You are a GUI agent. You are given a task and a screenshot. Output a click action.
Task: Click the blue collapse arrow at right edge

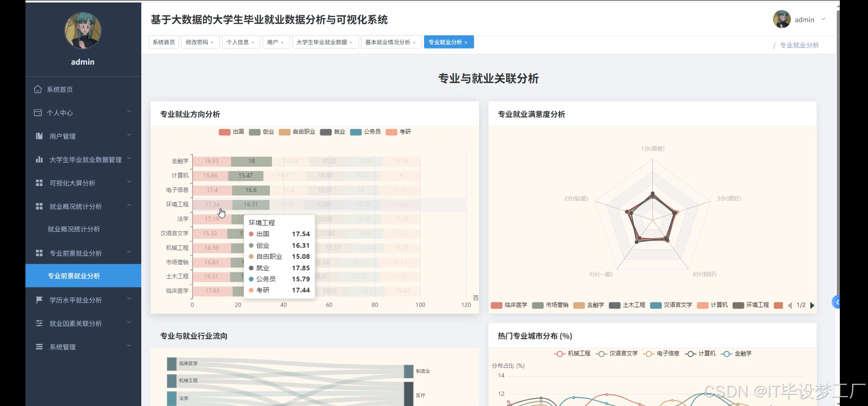(x=836, y=302)
